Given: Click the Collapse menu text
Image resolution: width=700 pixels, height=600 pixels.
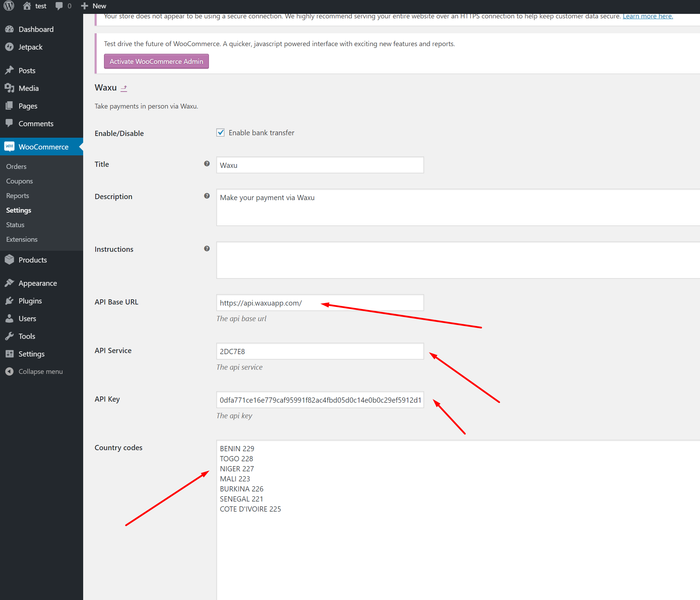Looking at the screenshot, I should pyautogui.click(x=41, y=371).
